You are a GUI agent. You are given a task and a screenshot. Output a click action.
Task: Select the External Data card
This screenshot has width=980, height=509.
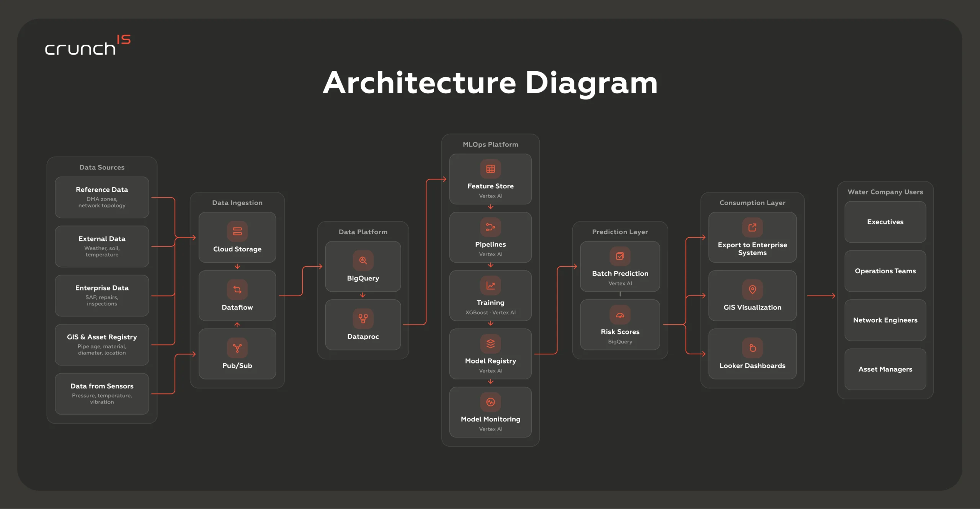102,246
